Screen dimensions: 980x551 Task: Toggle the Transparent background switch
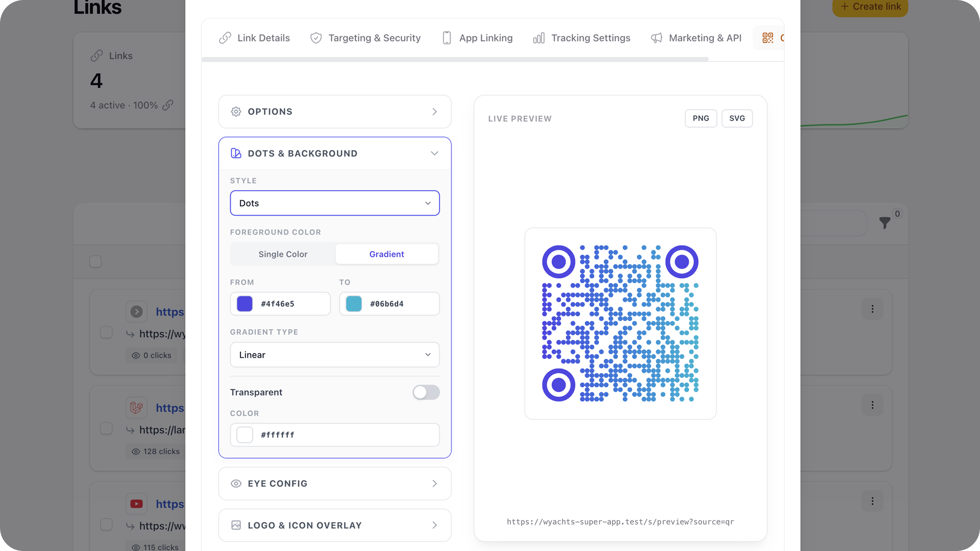426,392
